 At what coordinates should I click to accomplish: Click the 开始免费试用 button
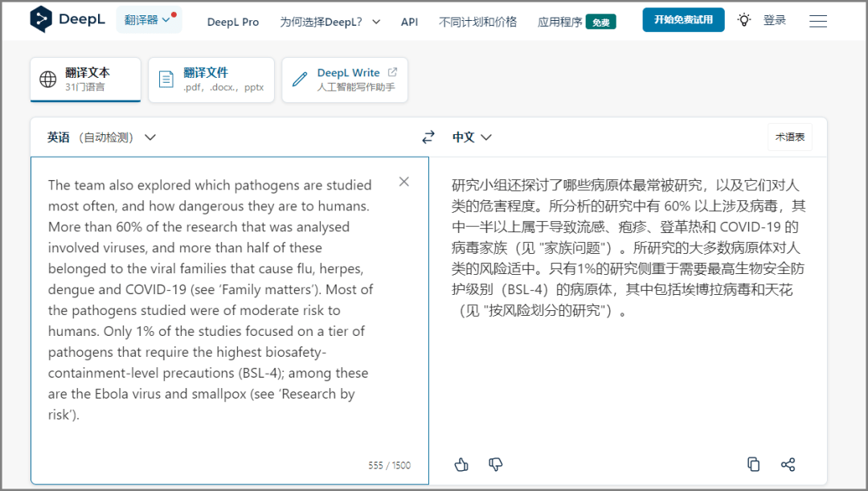tap(683, 19)
